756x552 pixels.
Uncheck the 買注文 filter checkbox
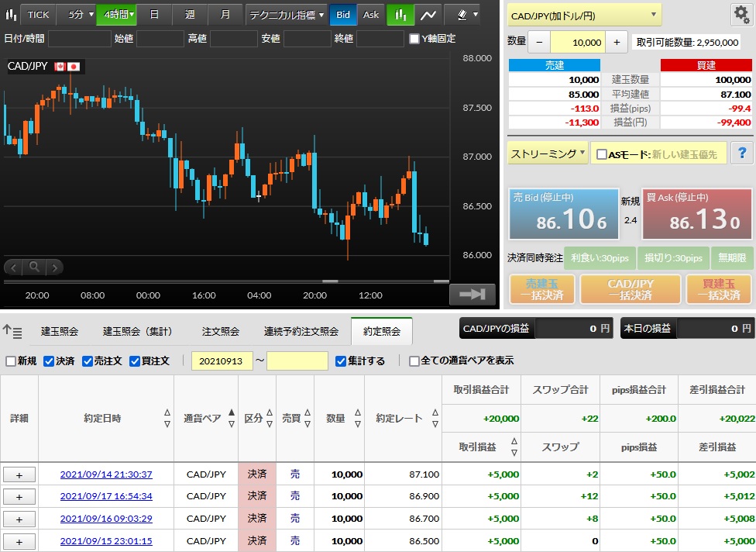(135, 361)
